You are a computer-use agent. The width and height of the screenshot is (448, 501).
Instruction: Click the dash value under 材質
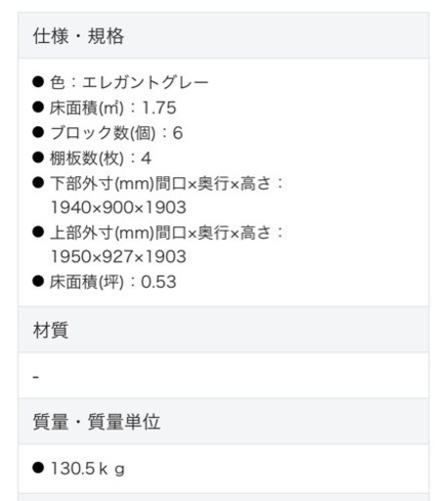tap(36, 377)
